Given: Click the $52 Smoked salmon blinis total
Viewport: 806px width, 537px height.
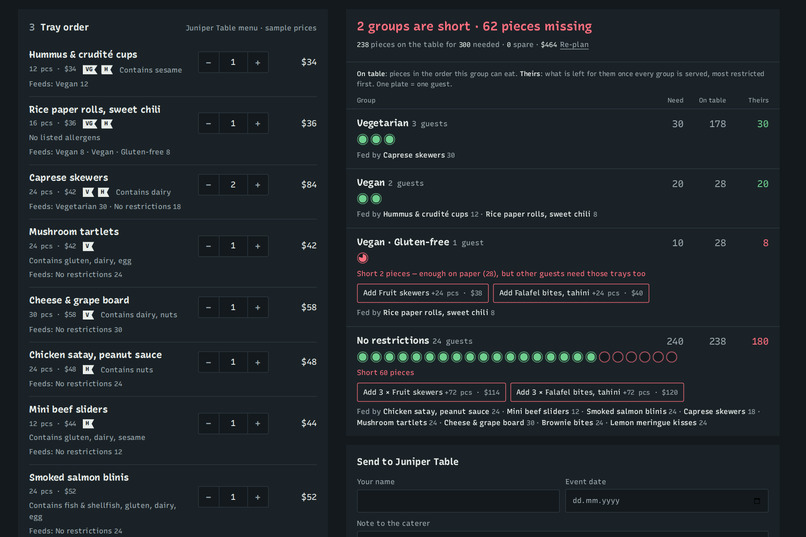Looking at the screenshot, I should pos(309,497).
